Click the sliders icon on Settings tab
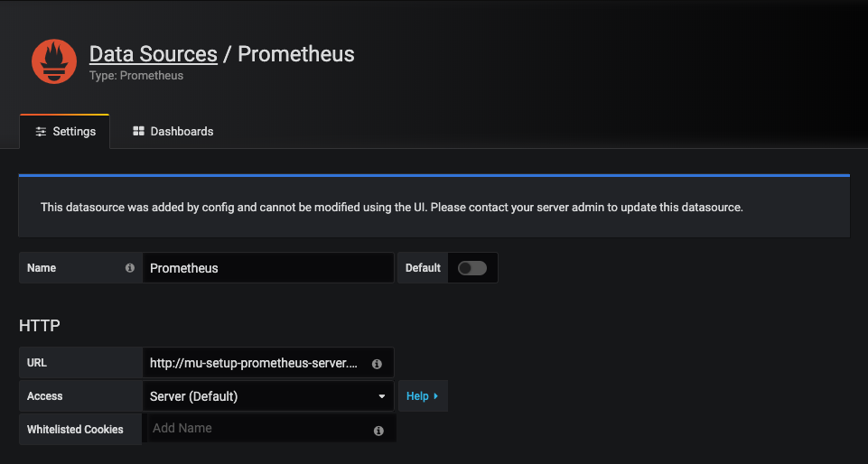Image resolution: width=868 pixels, height=464 pixels. point(41,132)
